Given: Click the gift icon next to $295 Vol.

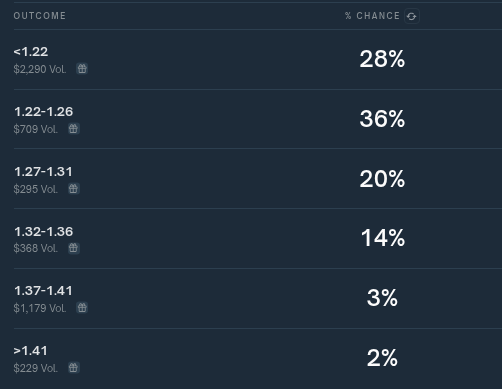Looking at the screenshot, I should click(73, 189).
